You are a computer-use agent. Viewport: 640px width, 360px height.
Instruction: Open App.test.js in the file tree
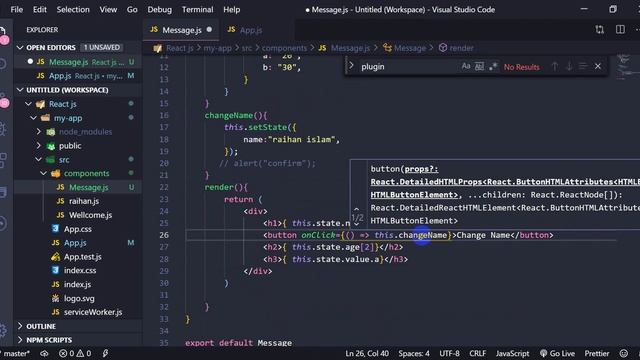[x=82, y=257]
